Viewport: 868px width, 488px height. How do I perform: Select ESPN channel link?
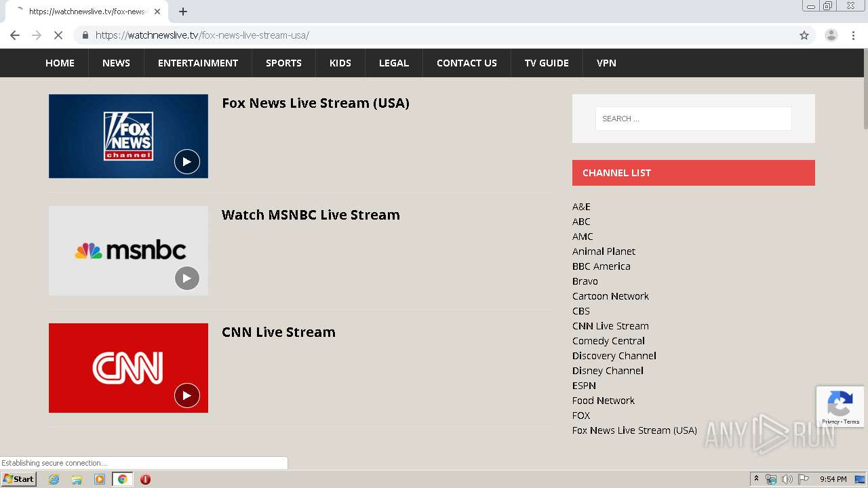point(584,386)
